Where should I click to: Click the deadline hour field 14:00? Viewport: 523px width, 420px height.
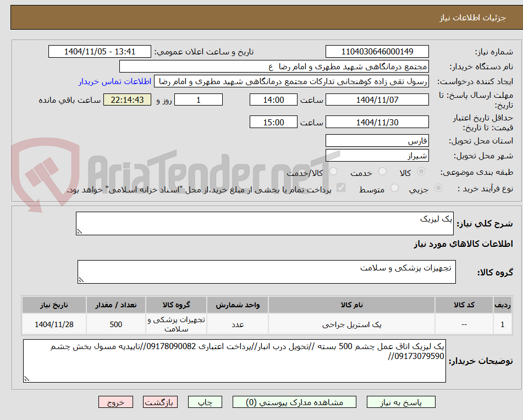273,100
